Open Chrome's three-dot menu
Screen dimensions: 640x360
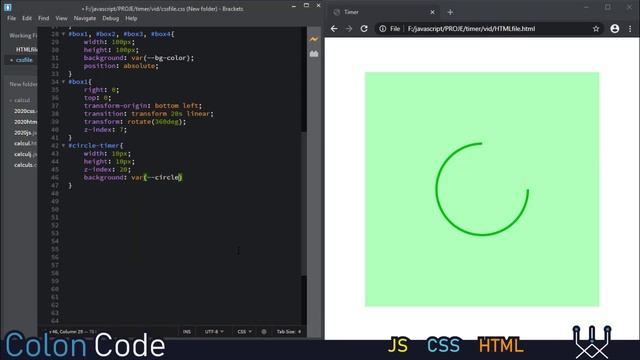[630, 29]
